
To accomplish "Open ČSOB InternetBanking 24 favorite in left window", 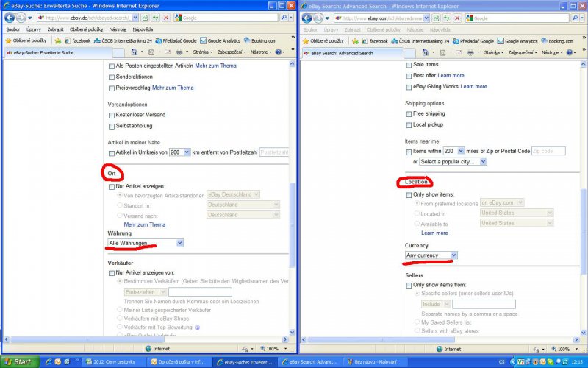I will pyautogui.click(x=123, y=40).
